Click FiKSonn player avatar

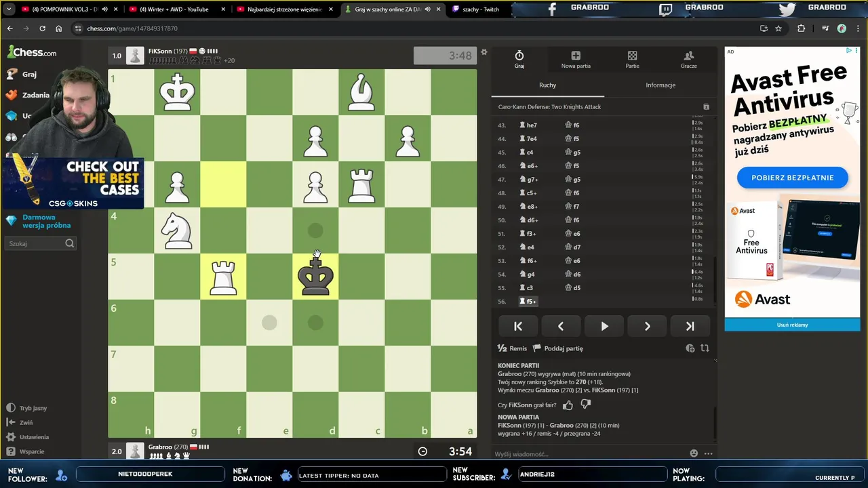pyautogui.click(x=135, y=56)
